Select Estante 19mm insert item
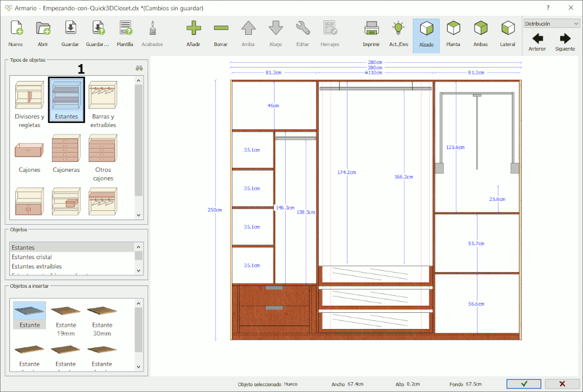 [66, 320]
